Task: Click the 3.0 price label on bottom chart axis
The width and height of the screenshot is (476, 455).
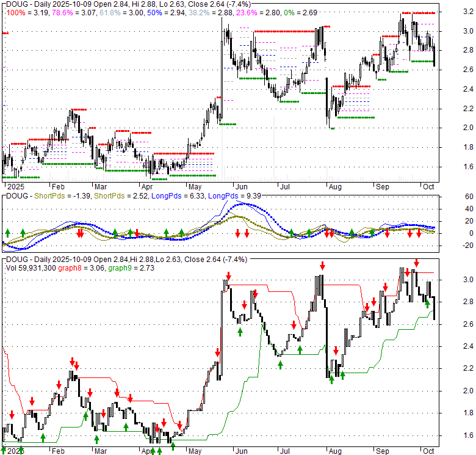Action: 468,280
